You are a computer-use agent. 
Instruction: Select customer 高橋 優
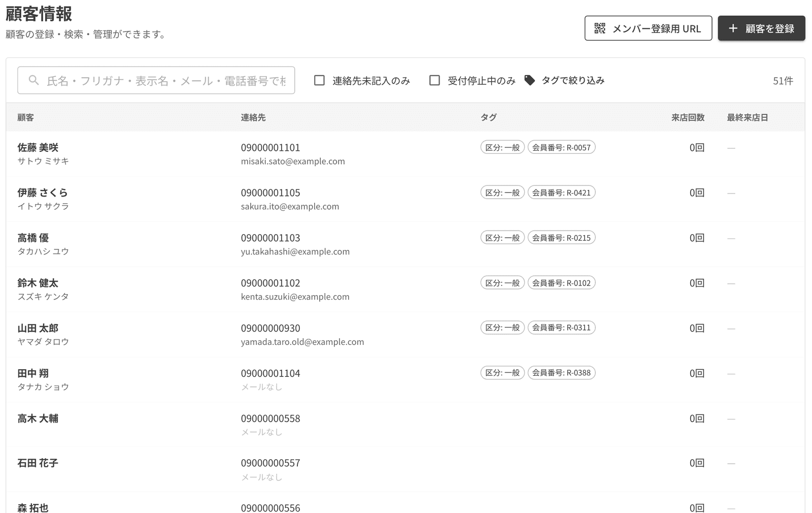point(33,238)
